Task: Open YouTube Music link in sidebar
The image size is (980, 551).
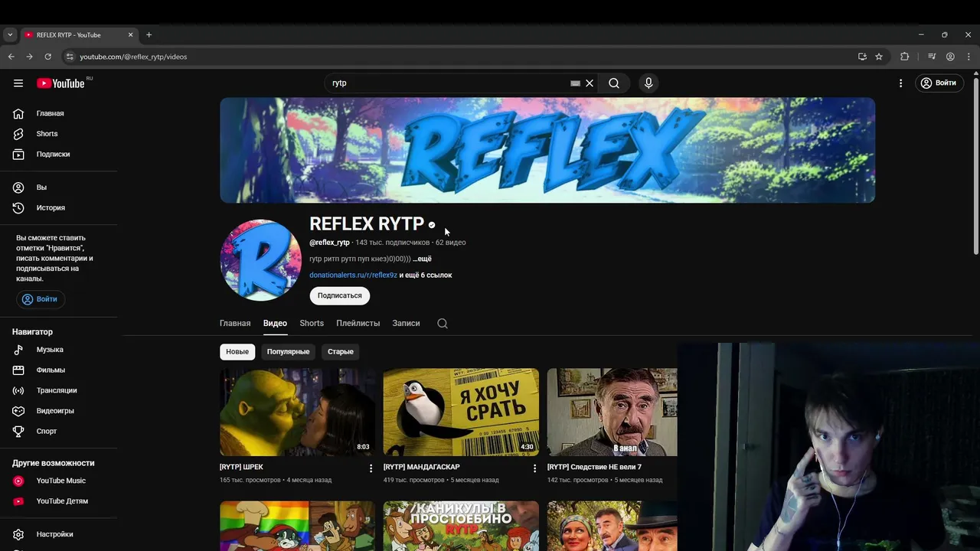Action: (59, 481)
